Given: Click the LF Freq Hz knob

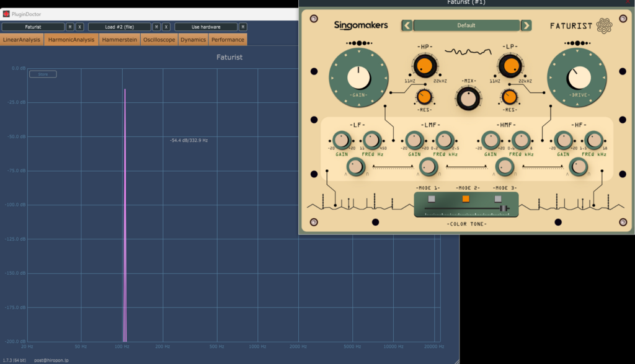Looking at the screenshot, I should click(372, 141).
